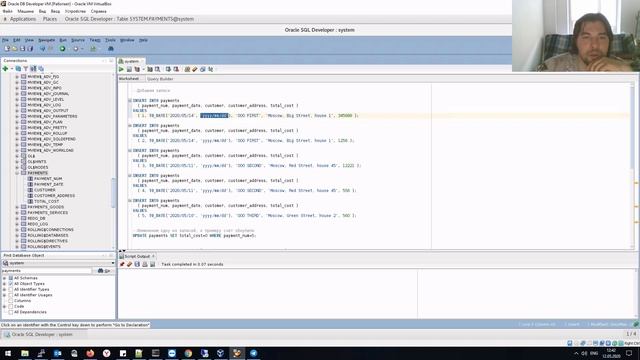Select the system worksheet tab
This screenshot has height=360, width=640.
click(x=131, y=61)
